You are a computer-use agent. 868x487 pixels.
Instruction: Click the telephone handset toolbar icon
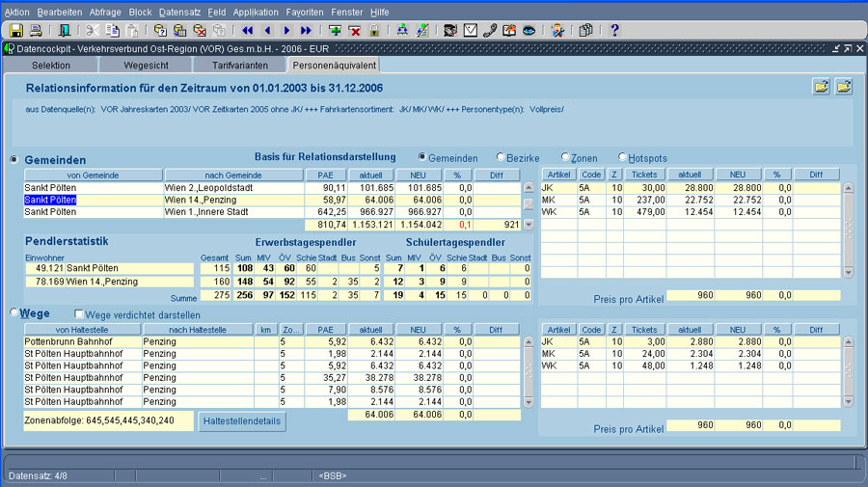(x=490, y=31)
